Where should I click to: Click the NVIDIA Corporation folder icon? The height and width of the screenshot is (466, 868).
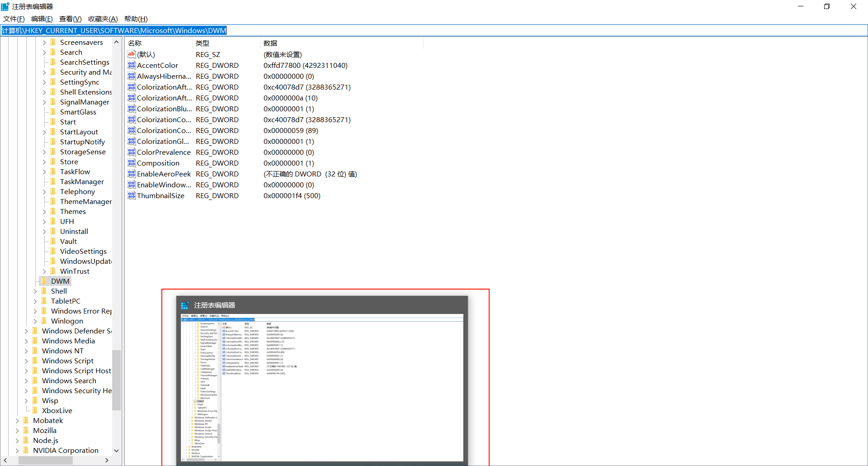click(26, 450)
